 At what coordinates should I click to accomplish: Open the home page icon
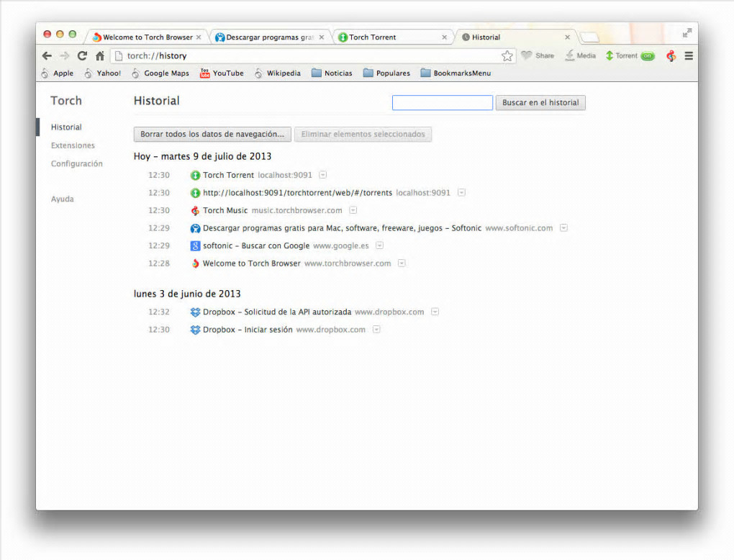pyautogui.click(x=100, y=55)
